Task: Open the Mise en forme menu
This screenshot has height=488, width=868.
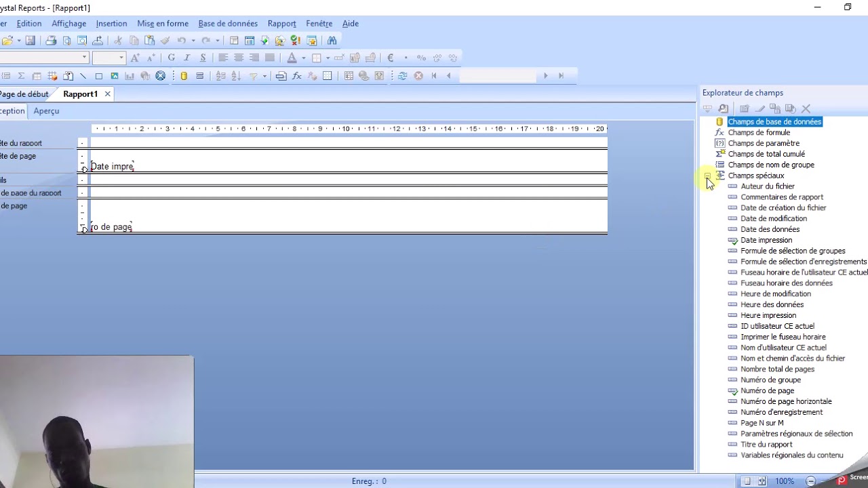Action: coord(163,23)
